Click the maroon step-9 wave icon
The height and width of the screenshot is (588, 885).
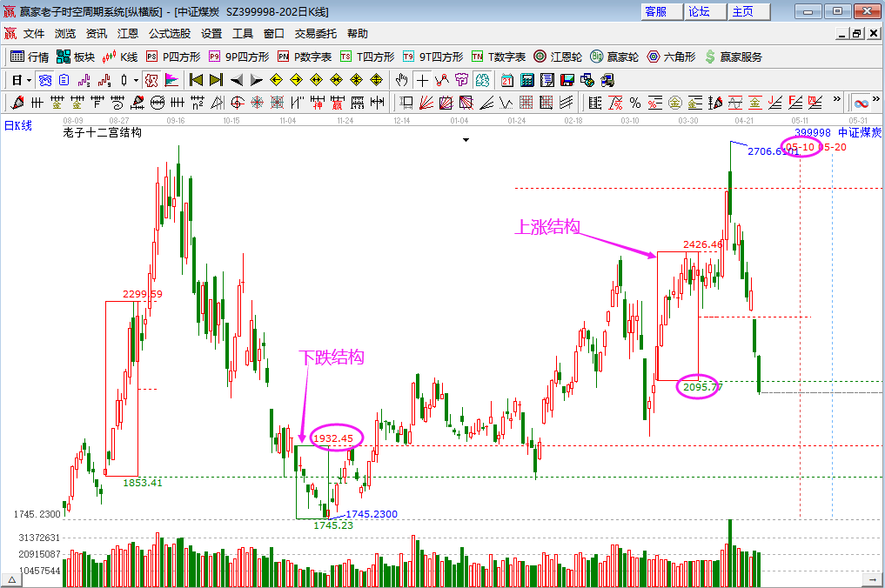pyautogui.click(x=104, y=81)
